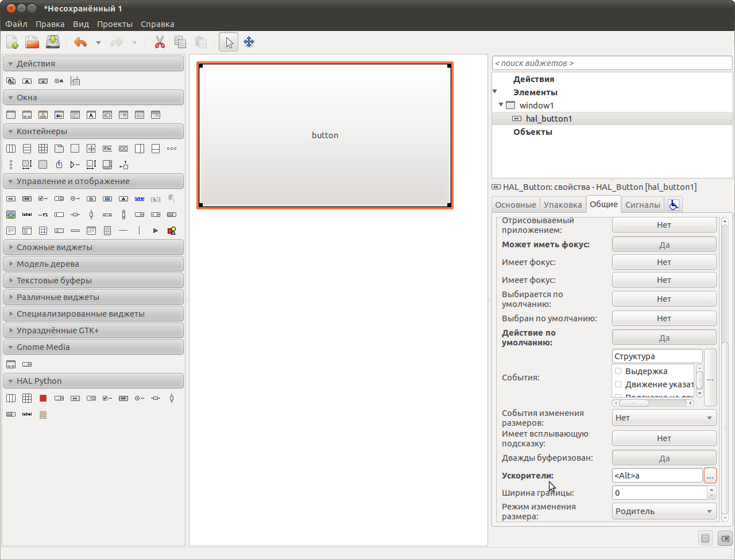Pick the Drawing area widget with colored shapes
735x560 pixels.
point(172,231)
